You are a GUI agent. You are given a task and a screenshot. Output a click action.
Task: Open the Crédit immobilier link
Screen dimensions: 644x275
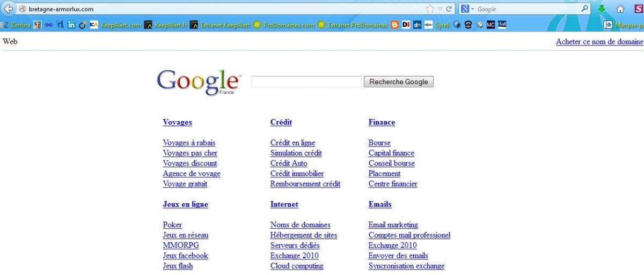coord(297,173)
